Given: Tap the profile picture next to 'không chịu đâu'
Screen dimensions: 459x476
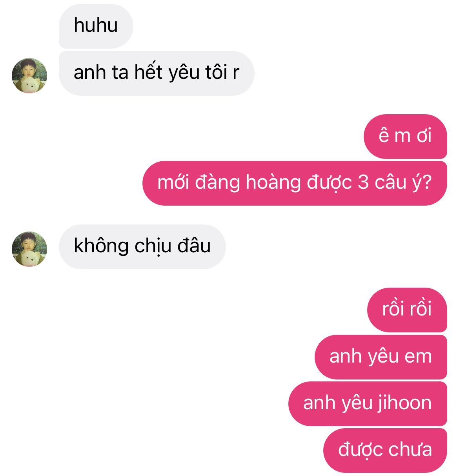Looking at the screenshot, I should pos(29,249).
